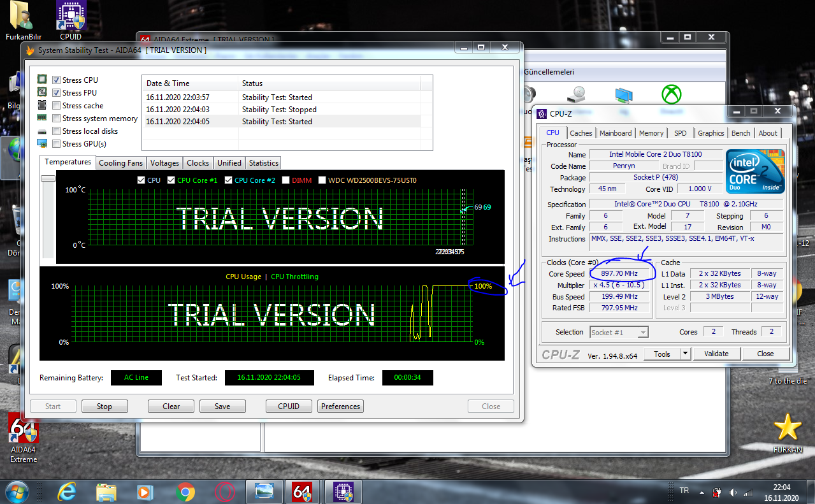This screenshot has height=504, width=815.
Task: Open Windows Explorer from the taskbar
Action: coord(106,491)
